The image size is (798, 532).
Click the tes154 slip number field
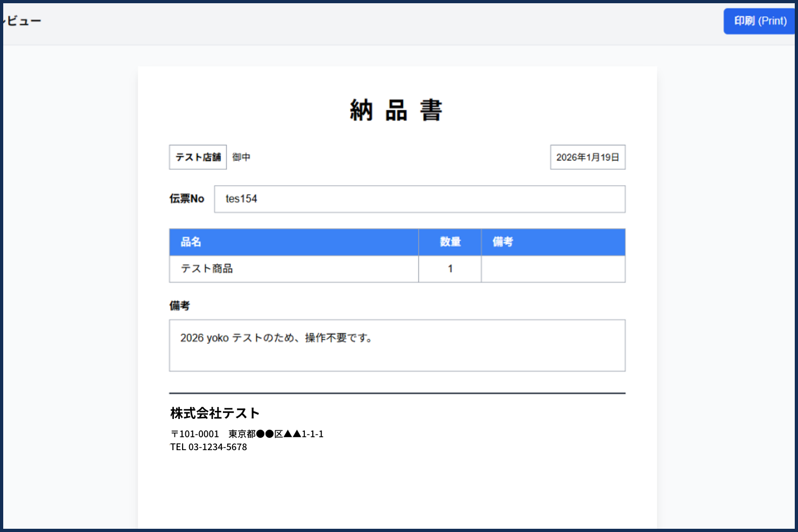pyautogui.click(x=419, y=199)
